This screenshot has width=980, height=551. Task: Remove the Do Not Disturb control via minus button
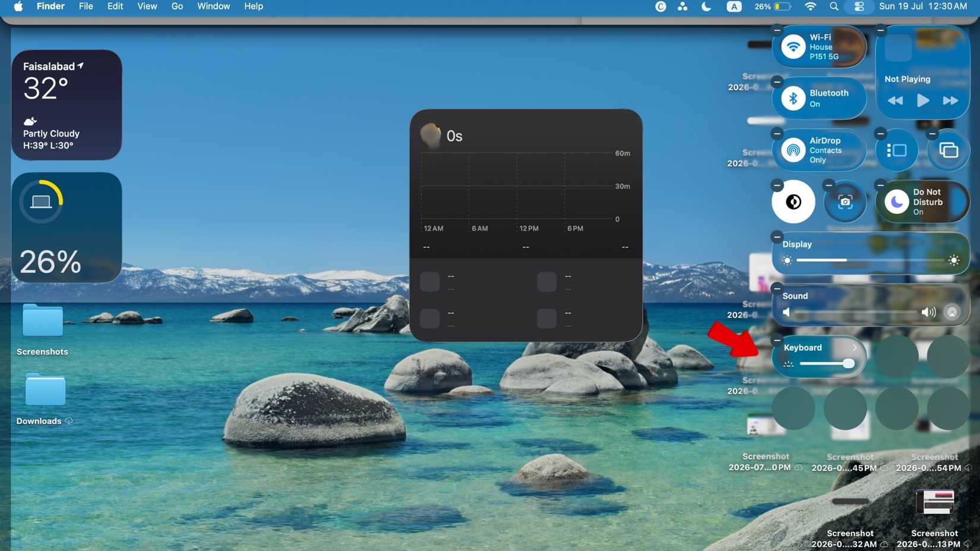tap(881, 185)
